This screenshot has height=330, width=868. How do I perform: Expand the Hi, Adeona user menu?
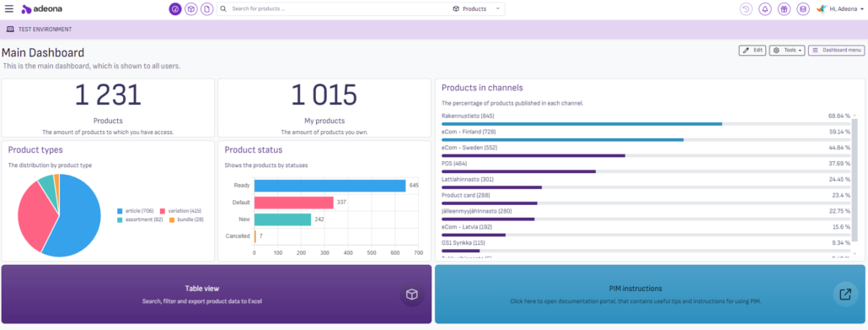(841, 9)
